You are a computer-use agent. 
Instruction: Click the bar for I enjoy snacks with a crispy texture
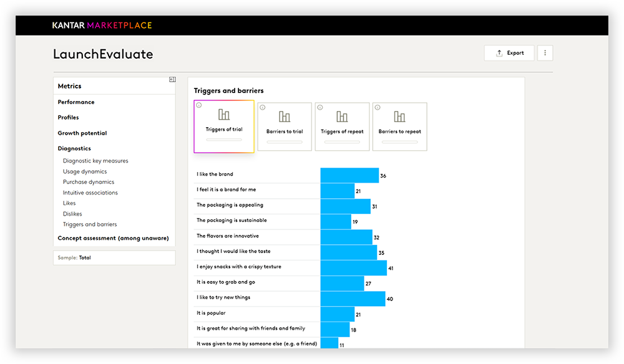click(353, 267)
